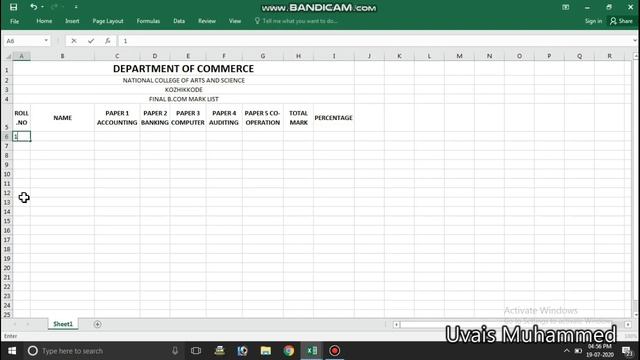Image resolution: width=640 pixels, height=360 pixels.
Task: Select column C header
Action: 117,56
